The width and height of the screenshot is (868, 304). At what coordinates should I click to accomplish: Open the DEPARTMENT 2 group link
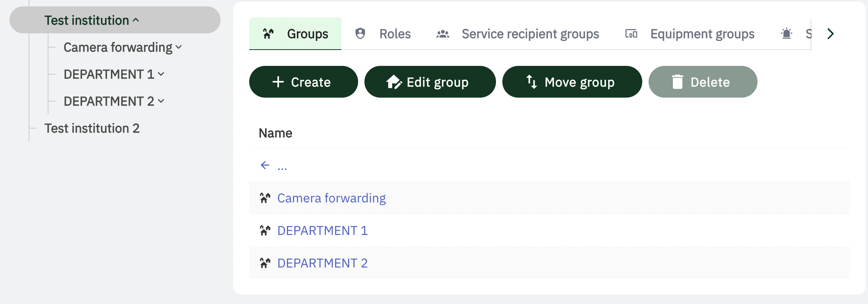[322, 263]
